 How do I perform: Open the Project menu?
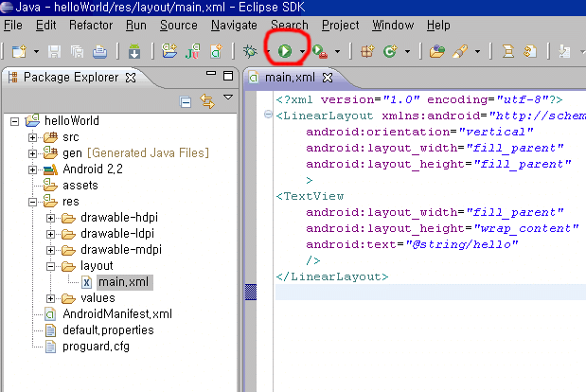(340, 25)
